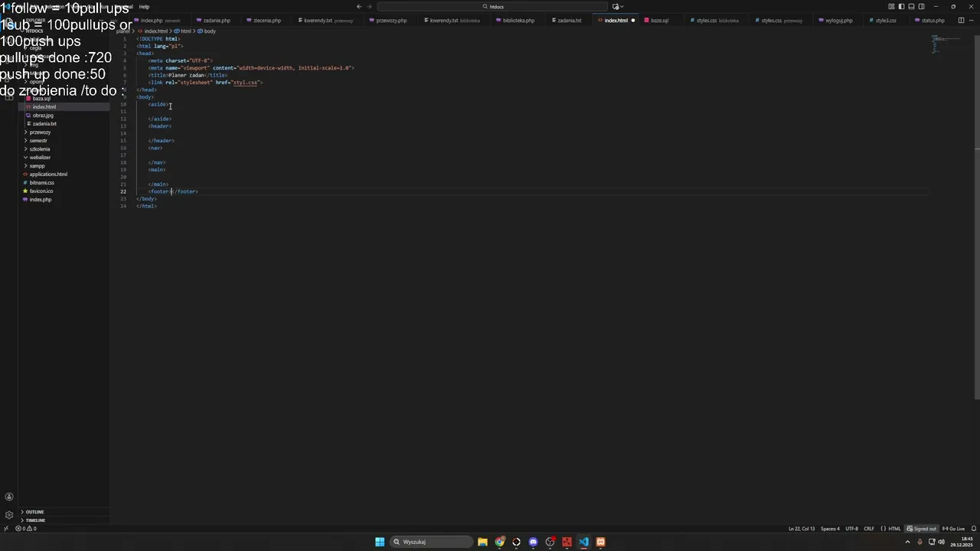Viewport: 980px width, 551px height.
Task: Open the Accounts icon in activity bar
Action: [9, 497]
